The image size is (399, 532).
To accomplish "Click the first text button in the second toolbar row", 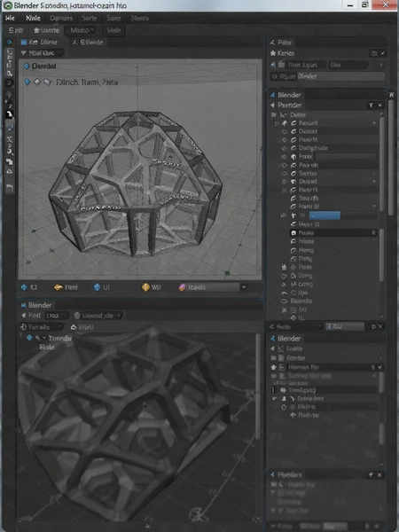I will [16, 30].
